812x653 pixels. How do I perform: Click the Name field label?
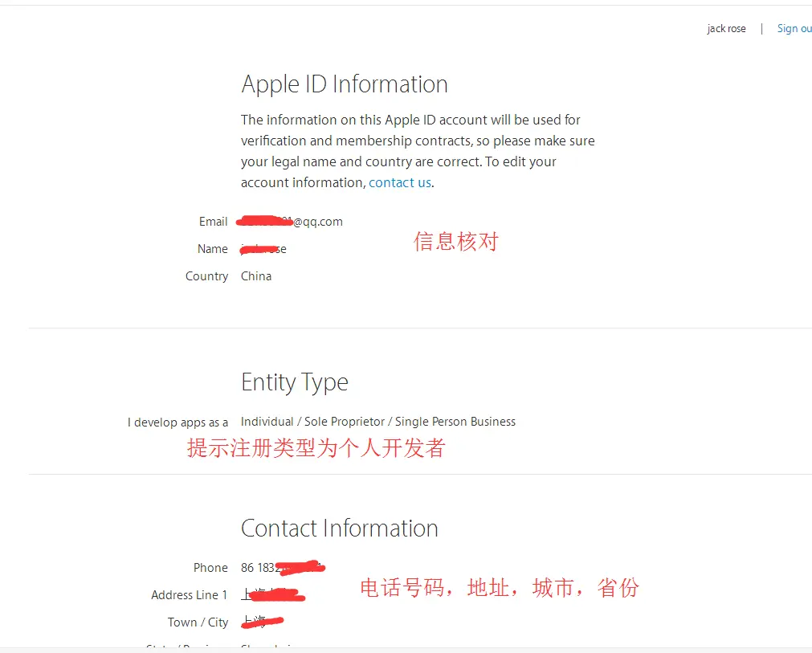coord(212,249)
